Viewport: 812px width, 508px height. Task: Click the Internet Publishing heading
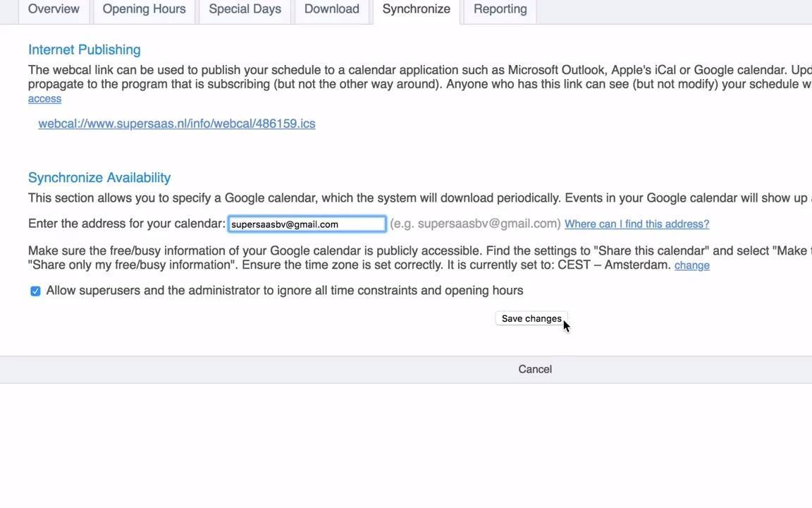(x=85, y=50)
